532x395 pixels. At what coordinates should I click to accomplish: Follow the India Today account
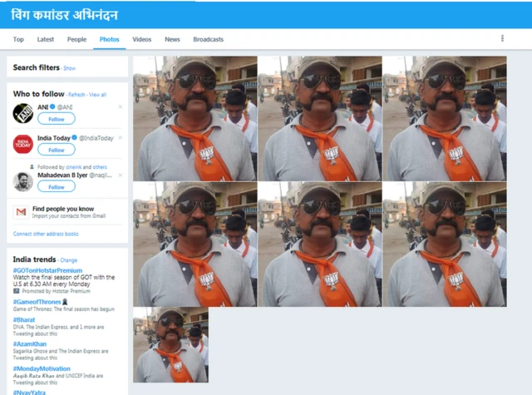57,150
